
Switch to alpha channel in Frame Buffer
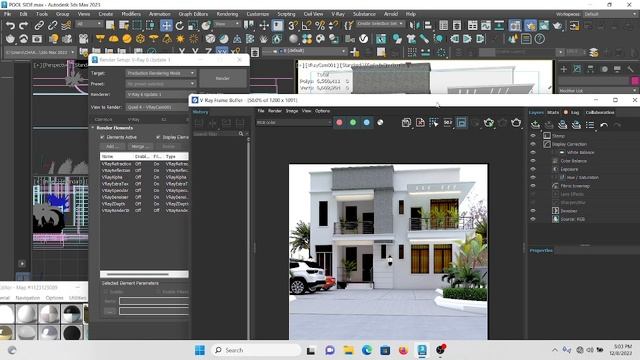tap(380, 122)
